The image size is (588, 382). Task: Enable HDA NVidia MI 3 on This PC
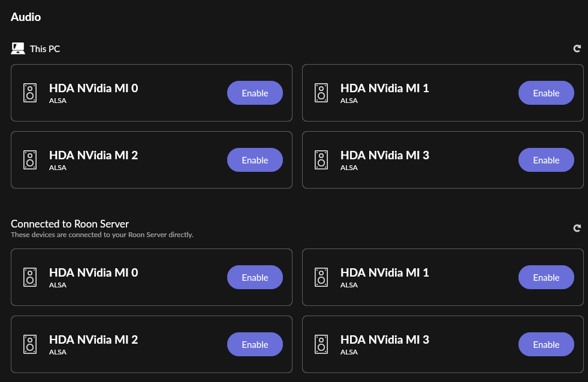547,160
